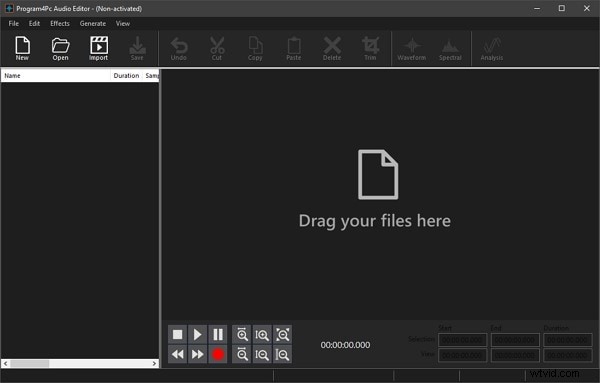Screen dimensions: 600x383
Task: Click the Selection End time field
Action: (x=515, y=340)
